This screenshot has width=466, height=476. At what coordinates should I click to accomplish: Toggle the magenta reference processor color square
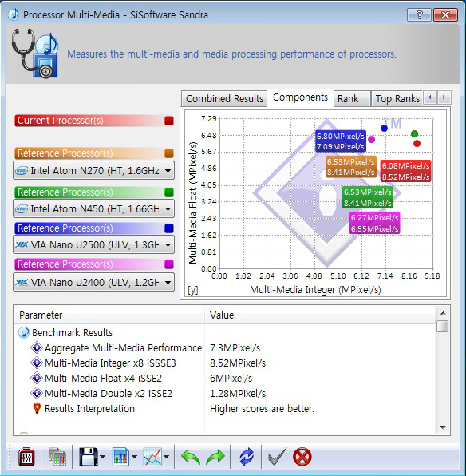[x=169, y=264]
